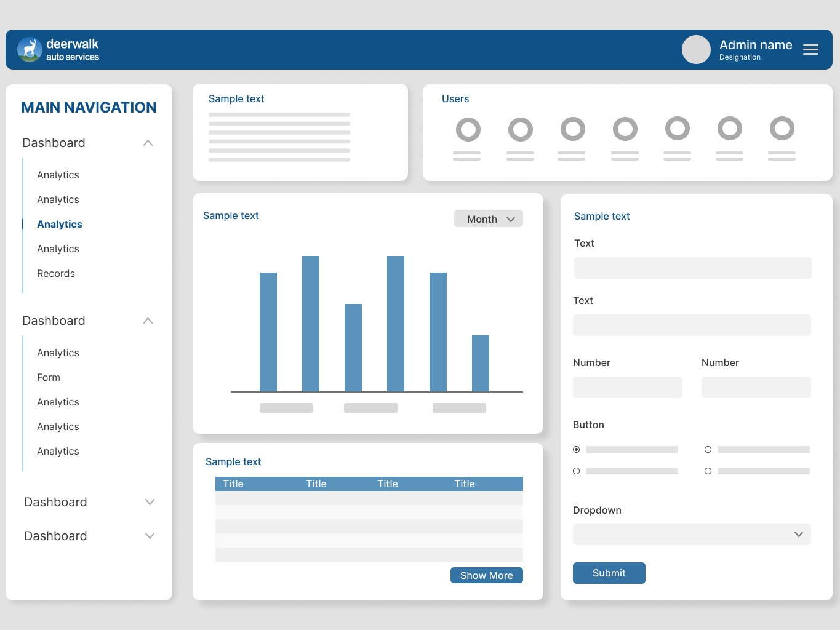Click the third Title column header
The image size is (840, 630).
click(x=388, y=484)
